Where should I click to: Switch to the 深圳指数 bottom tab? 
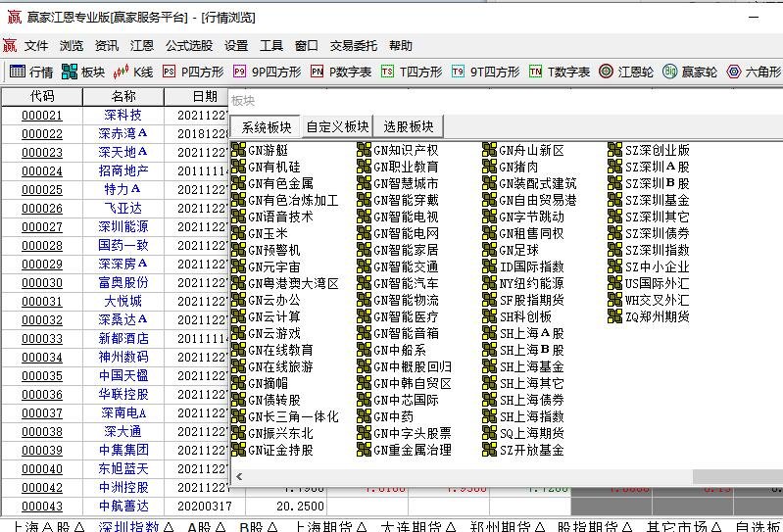tap(128, 526)
